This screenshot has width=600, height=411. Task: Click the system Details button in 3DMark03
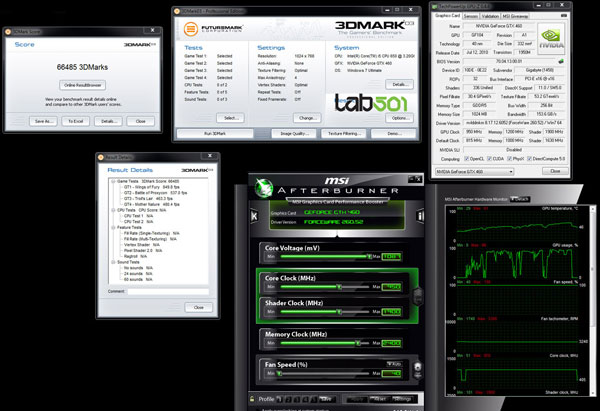399,85
